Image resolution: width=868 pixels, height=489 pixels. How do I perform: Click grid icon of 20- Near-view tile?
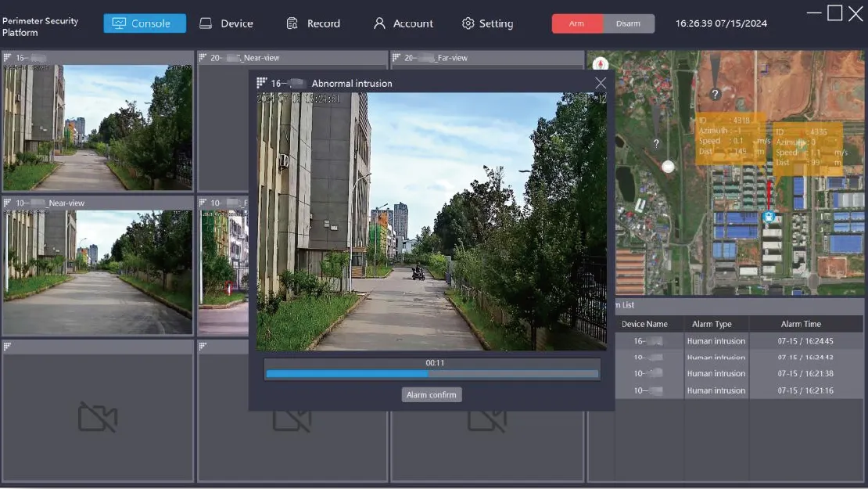[203, 58]
